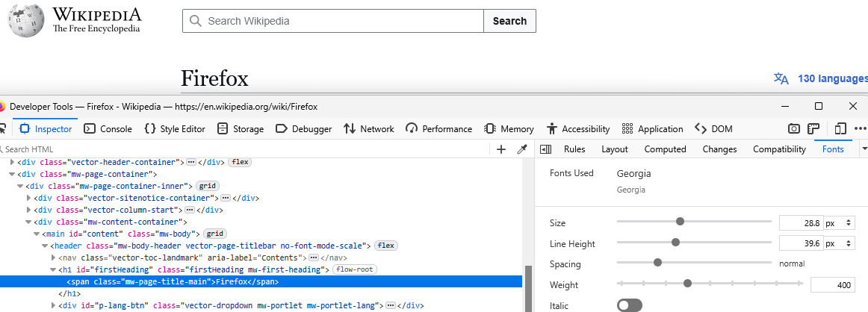This screenshot has height=312, width=868.
Task: Open the Size unit px dropdown
Action: click(840, 223)
